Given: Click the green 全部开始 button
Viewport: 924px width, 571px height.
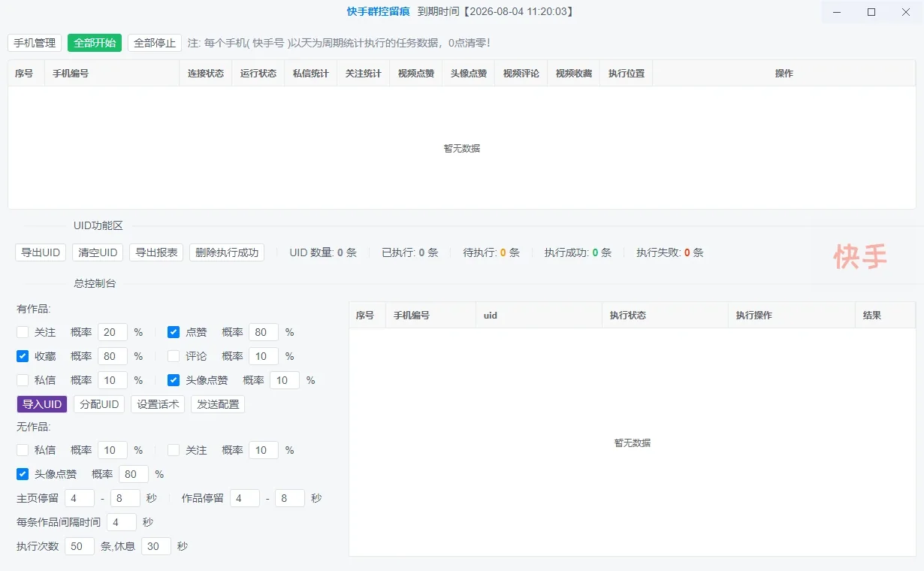Looking at the screenshot, I should [x=95, y=43].
